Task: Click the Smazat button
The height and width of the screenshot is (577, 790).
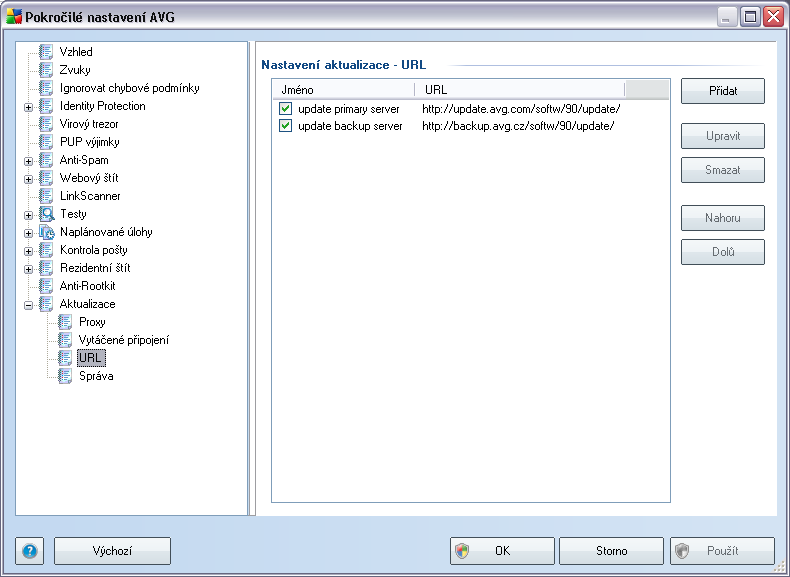Action: [x=723, y=170]
